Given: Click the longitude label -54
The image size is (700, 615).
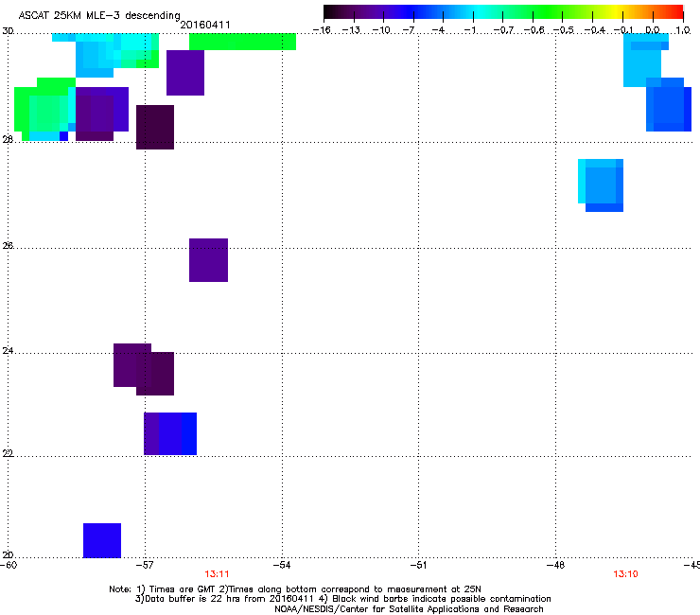Looking at the screenshot, I should click(x=282, y=565).
